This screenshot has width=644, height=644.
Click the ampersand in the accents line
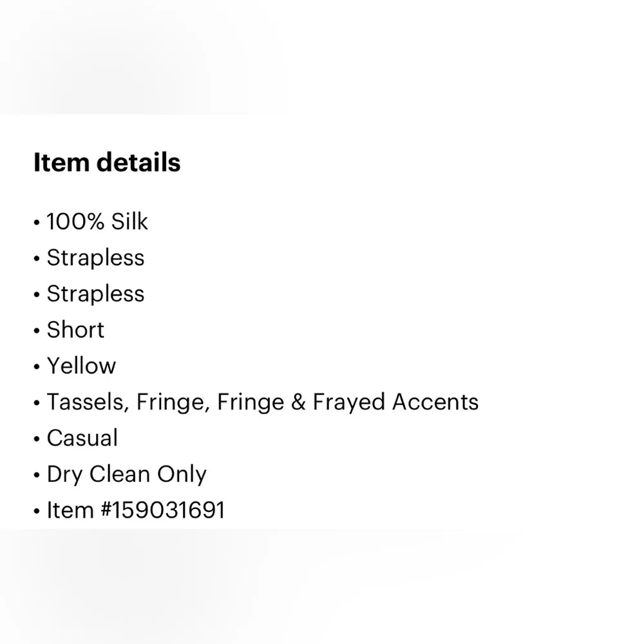(297, 402)
